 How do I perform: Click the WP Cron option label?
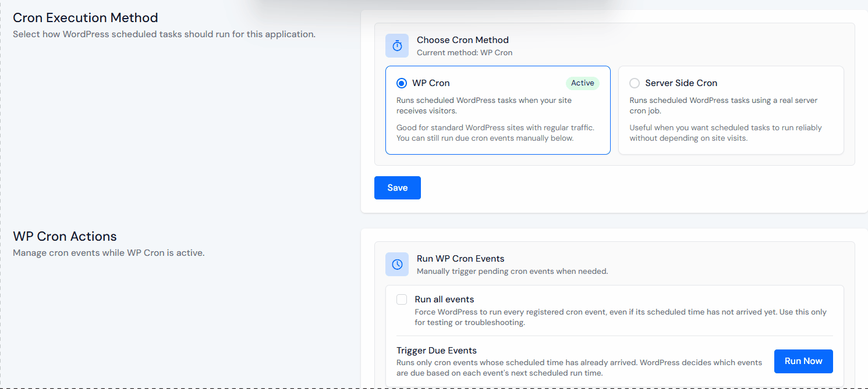coord(431,83)
